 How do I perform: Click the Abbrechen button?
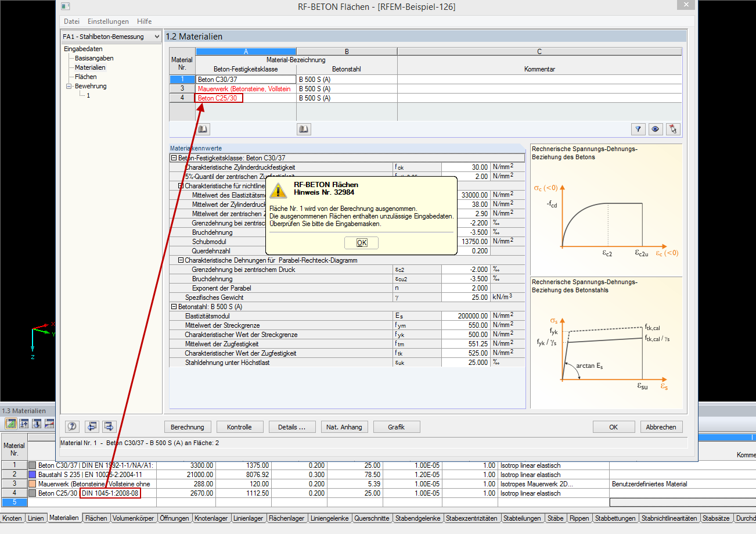tap(661, 427)
